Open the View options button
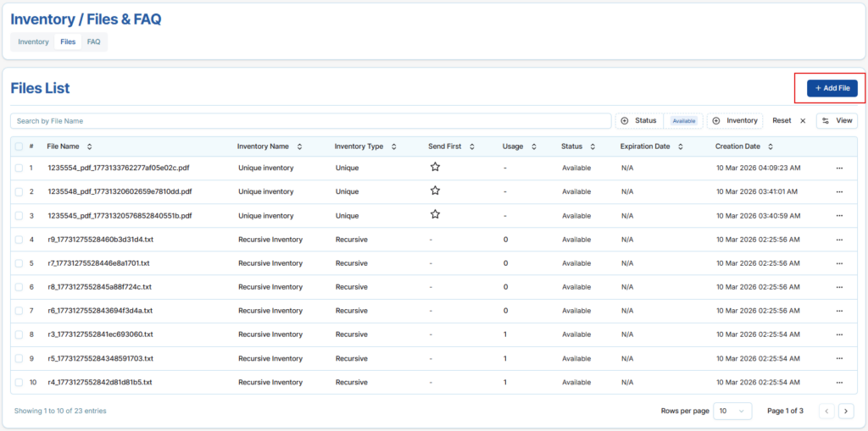868x431 pixels. [837, 121]
